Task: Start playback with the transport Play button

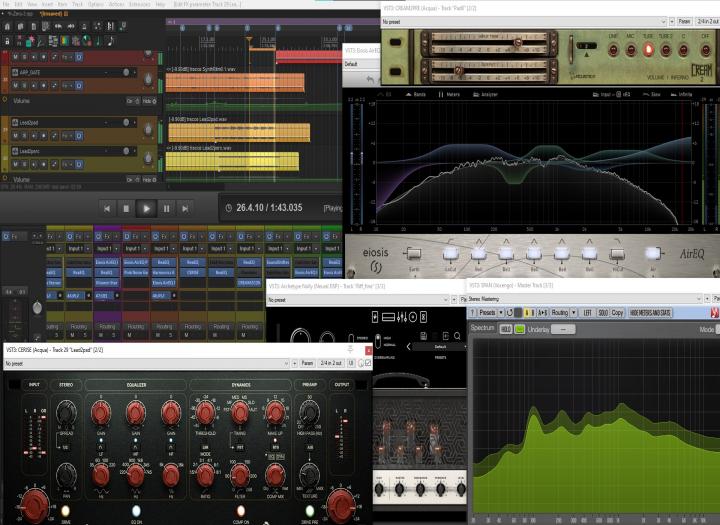Action: pyautogui.click(x=146, y=209)
